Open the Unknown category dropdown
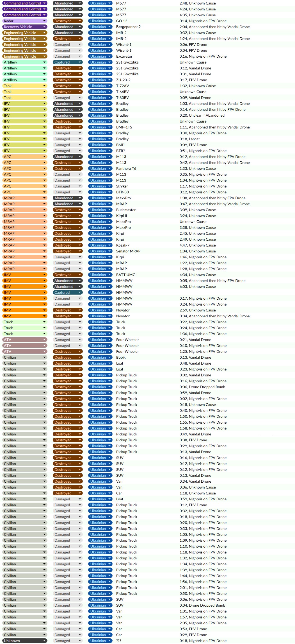This screenshot has height=644, width=295. tap(25, 641)
